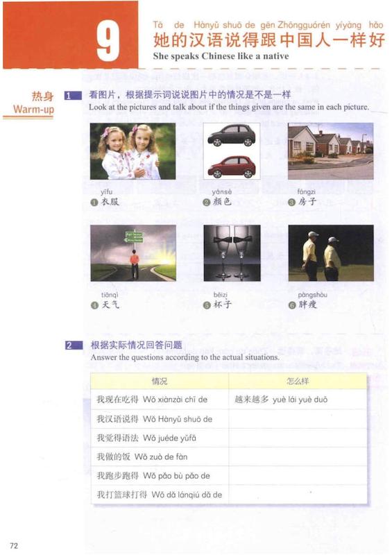Click the table header 情况

160,381
